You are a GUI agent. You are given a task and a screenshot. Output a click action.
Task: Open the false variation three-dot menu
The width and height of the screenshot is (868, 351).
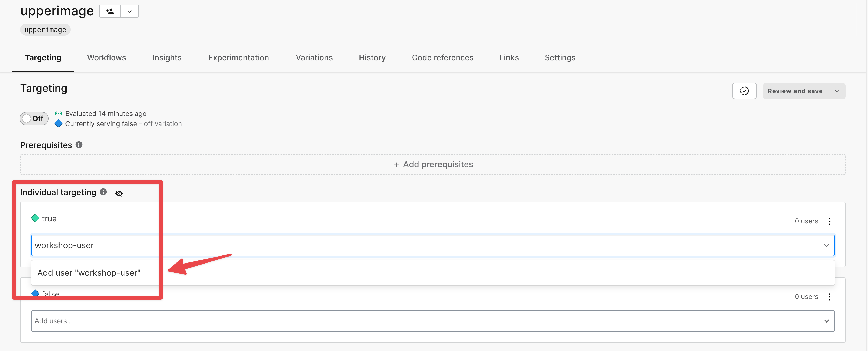click(x=830, y=297)
